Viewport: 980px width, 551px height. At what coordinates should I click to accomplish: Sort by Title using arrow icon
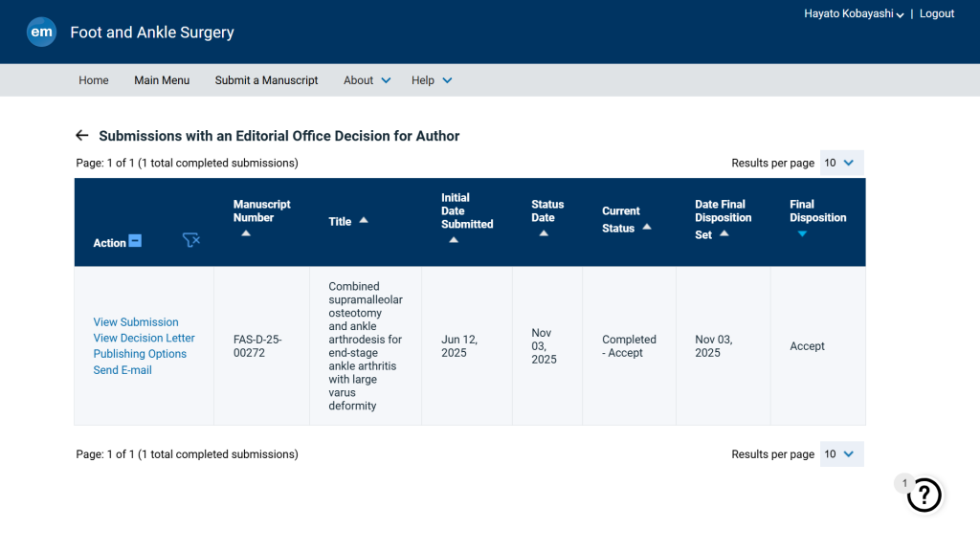364,220
